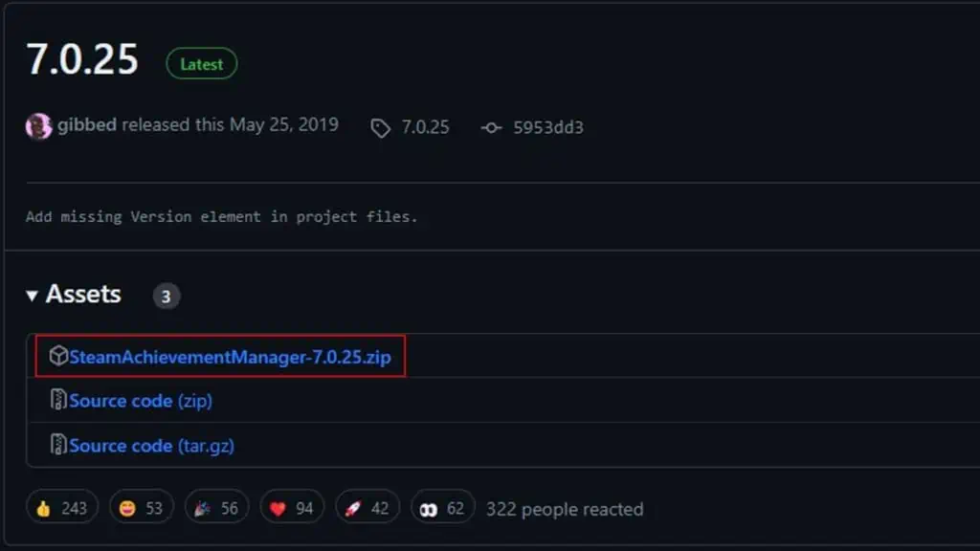The image size is (980, 551).
Task: Download SteamAchievementManager-7.0.25.zip
Action: click(230, 357)
